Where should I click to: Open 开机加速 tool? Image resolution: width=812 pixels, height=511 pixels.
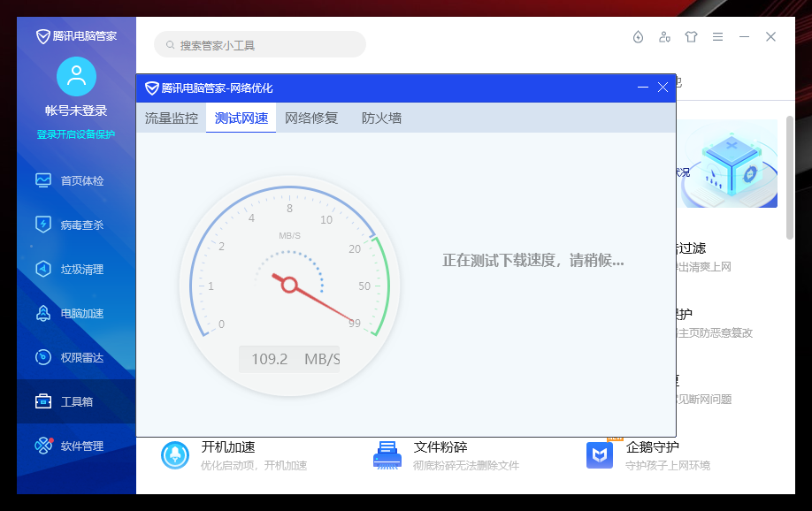(228, 447)
